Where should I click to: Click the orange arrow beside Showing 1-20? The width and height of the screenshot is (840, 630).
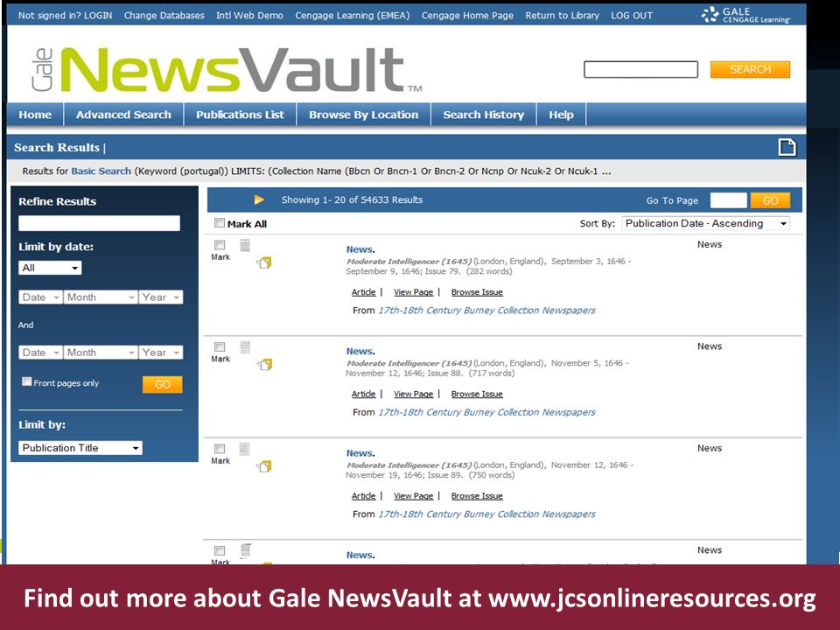[259, 199]
